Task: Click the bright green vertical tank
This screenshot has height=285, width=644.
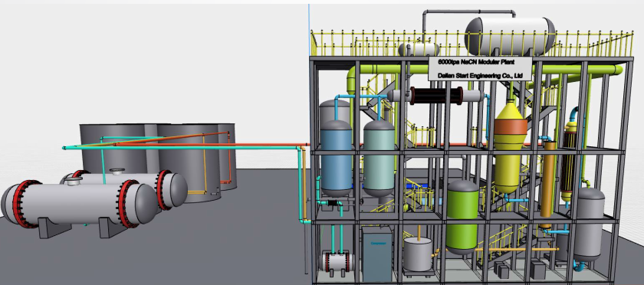Action: point(462,217)
